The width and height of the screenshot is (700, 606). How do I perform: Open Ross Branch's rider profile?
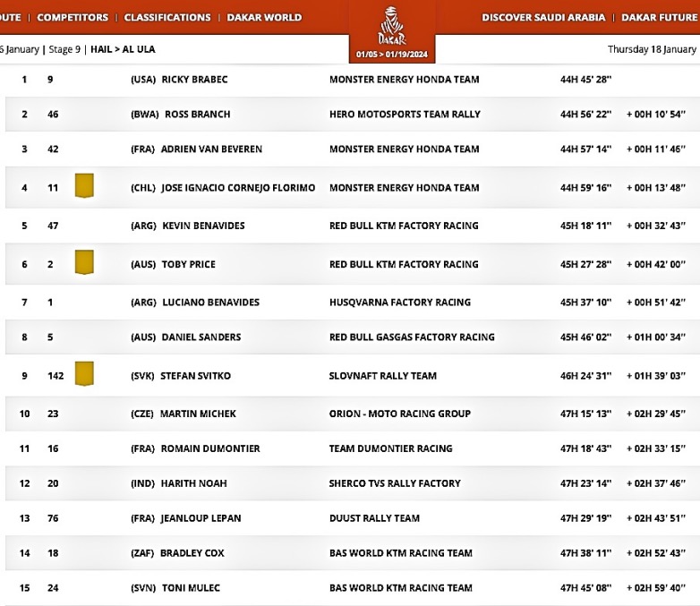click(195, 115)
